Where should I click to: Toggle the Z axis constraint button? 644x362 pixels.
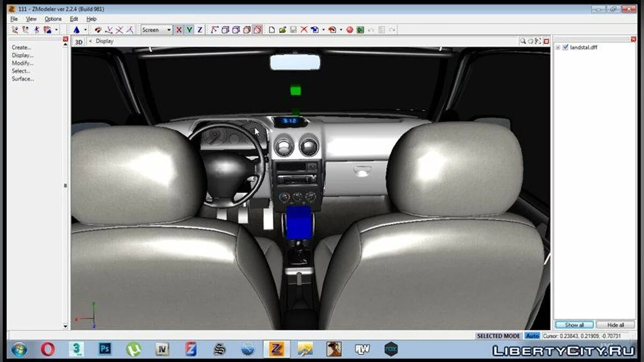(200, 30)
